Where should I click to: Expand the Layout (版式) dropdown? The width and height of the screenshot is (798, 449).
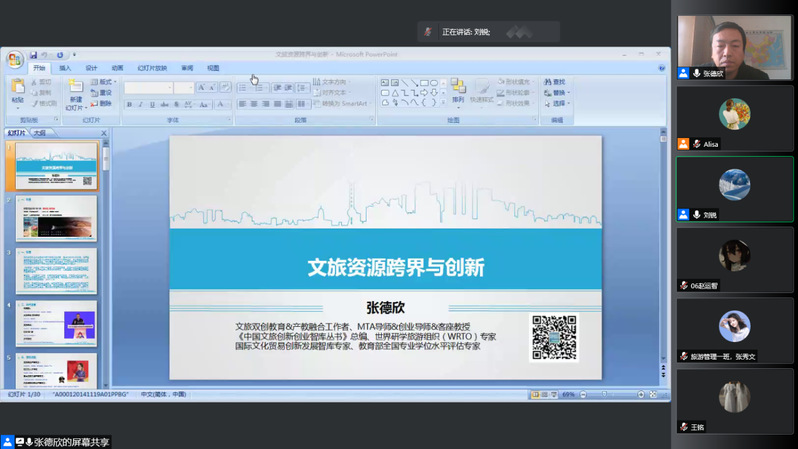[106, 82]
